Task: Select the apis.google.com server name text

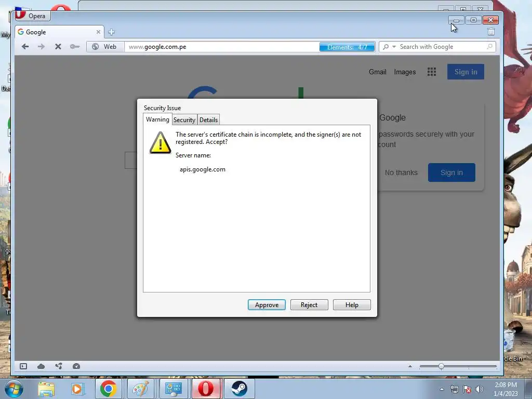Action: (203, 169)
